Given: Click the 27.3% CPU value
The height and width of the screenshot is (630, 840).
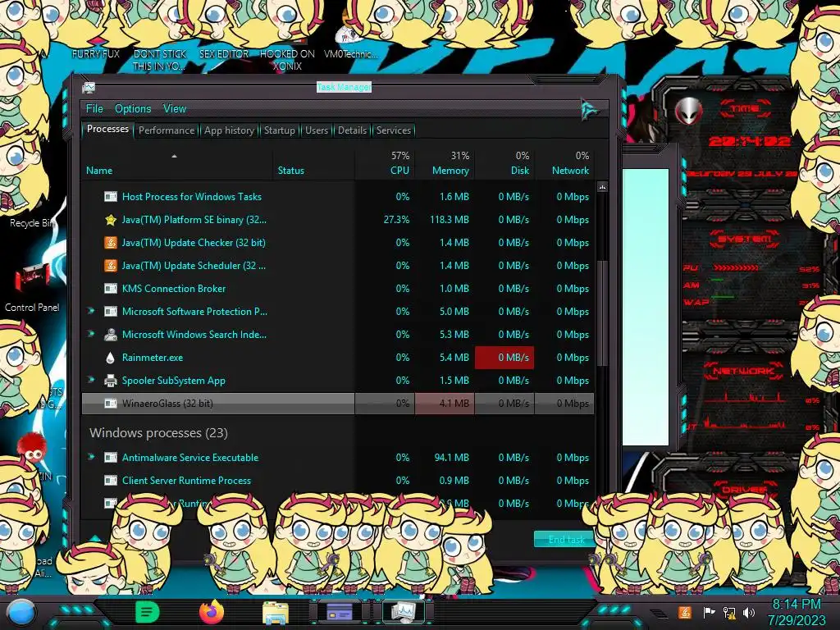Looking at the screenshot, I should [396, 220].
